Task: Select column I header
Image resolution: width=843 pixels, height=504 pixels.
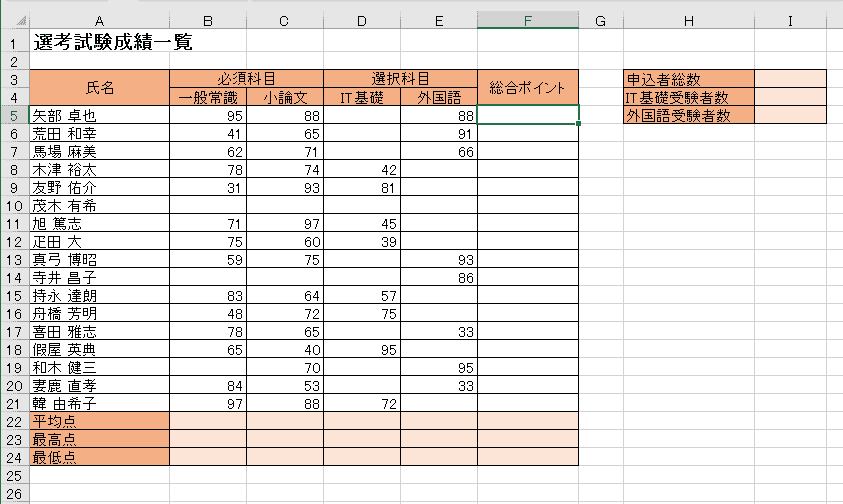Action: click(x=790, y=21)
